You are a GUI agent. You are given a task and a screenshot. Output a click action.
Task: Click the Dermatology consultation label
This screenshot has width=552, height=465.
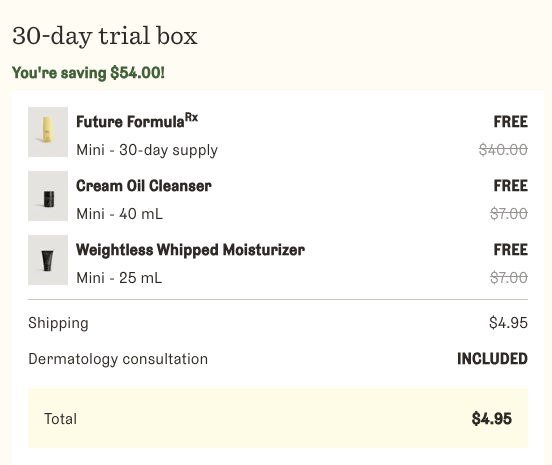(x=118, y=359)
